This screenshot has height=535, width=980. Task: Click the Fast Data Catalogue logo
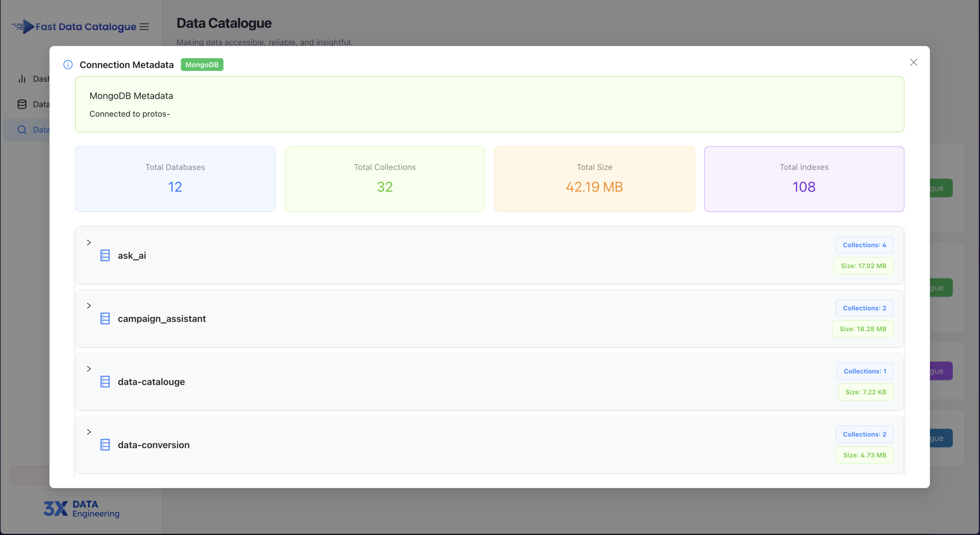pyautogui.click(x=75, y=26)
